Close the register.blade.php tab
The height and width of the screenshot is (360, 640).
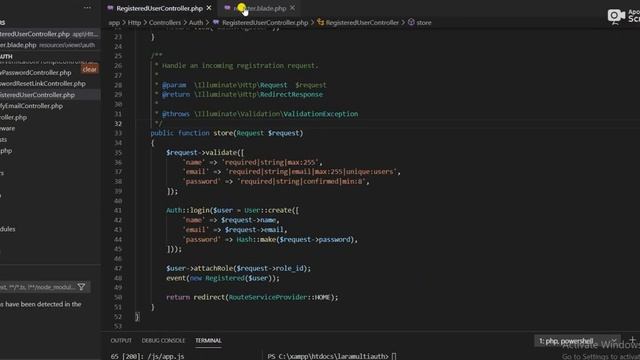[292, 8]
